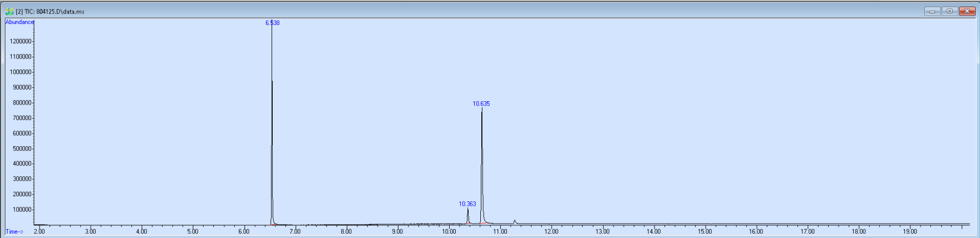
Task: Click the 'Abundance' y-axis label
Action: coord(19,22)
